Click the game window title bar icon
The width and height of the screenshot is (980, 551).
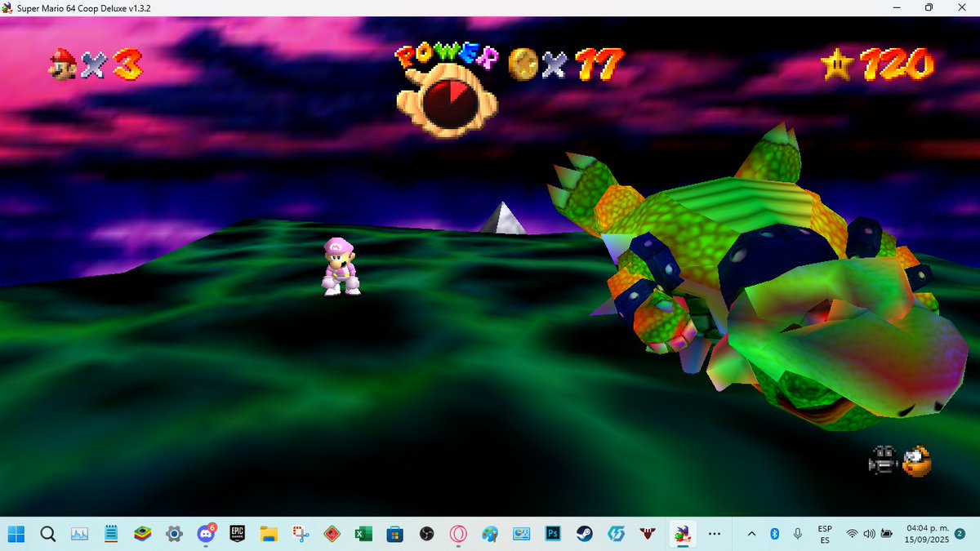point(9,7)
